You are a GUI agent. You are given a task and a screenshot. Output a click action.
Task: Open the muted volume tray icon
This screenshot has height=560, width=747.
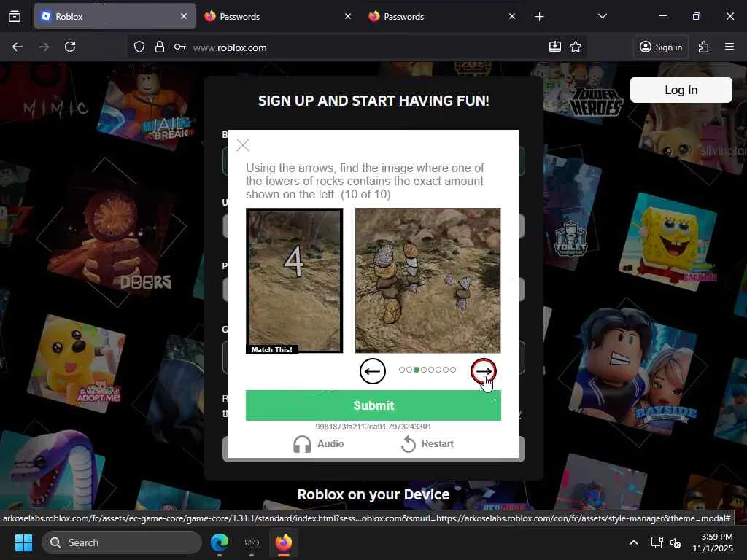coord(676,542)
